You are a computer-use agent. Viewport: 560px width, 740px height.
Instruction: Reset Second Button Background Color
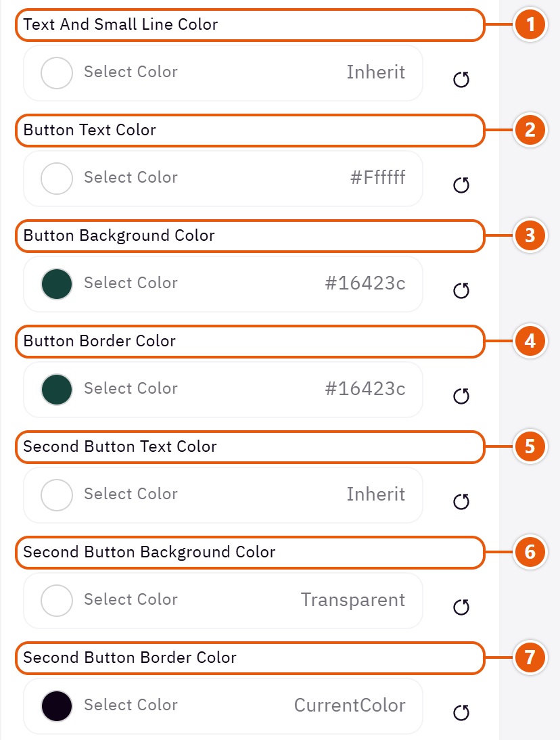[461, 607]
